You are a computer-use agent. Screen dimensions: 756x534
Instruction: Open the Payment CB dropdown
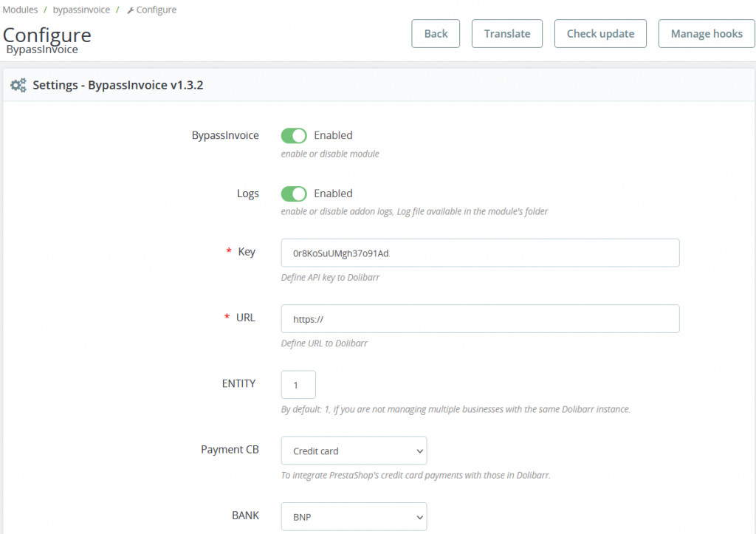tap(354, 451)
